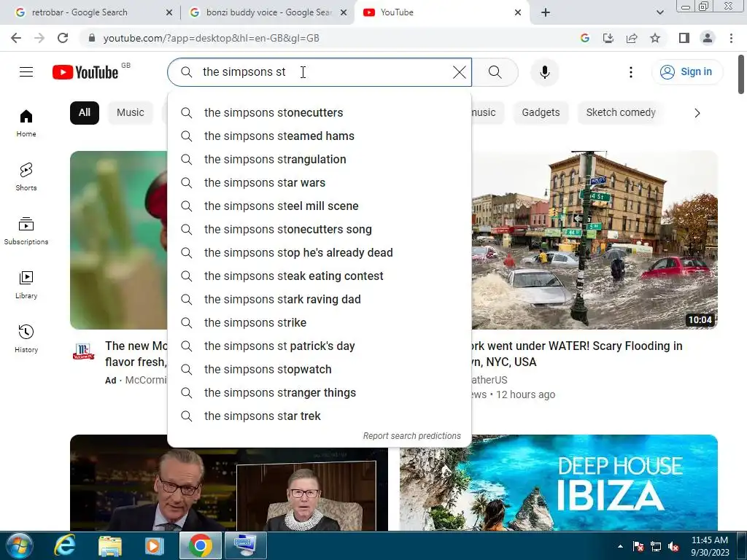The image size is (747, 560).
Task: Choose suggestion 'the simpsons strangulation'
Action: (320, 160)
